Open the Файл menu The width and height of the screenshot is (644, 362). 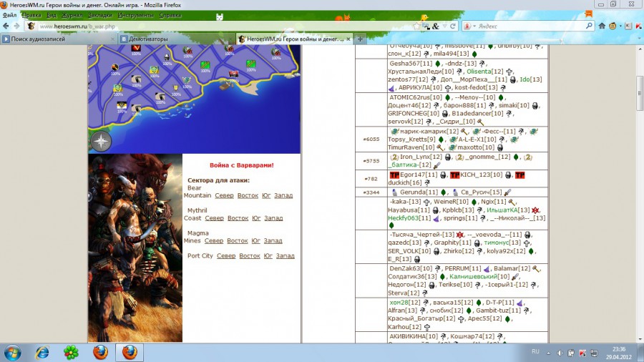point(9,15)
